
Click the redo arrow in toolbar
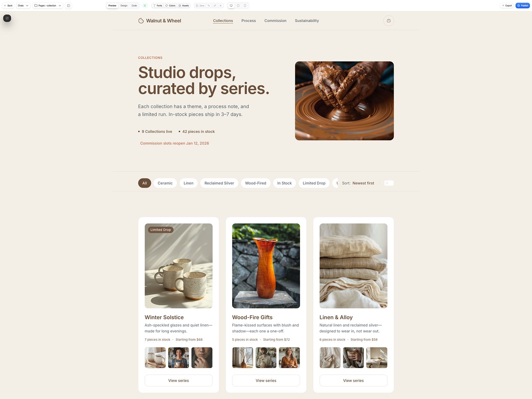click(x=215, y=6)
